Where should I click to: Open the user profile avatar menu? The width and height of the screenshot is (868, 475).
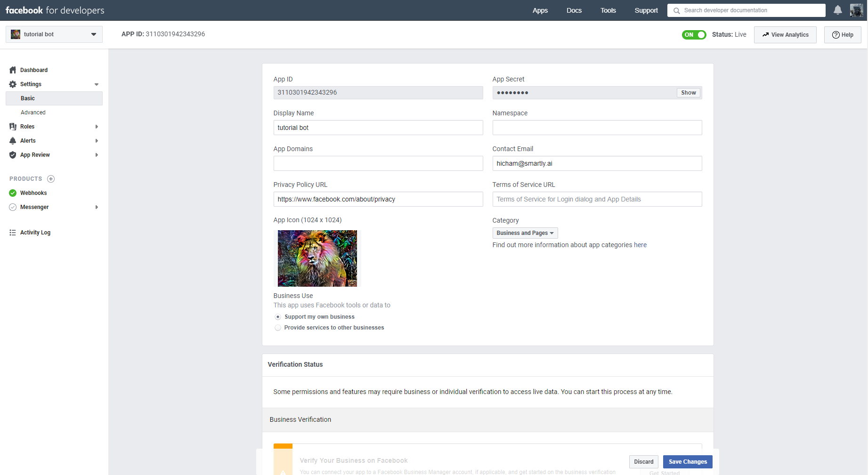coord(856,10)
